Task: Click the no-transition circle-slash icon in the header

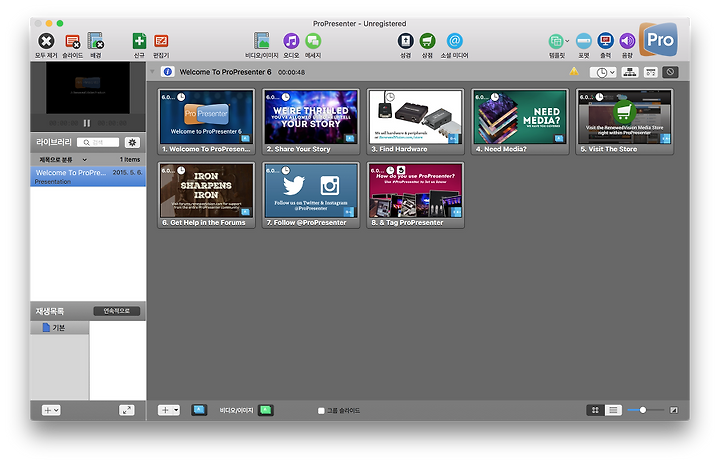Action: coord(670,72)
